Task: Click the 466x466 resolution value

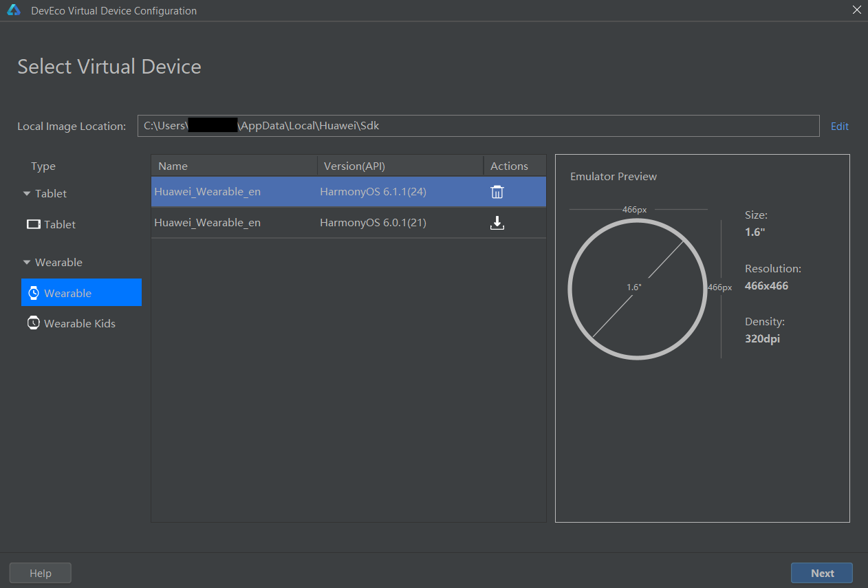Action: click(766, 286)
